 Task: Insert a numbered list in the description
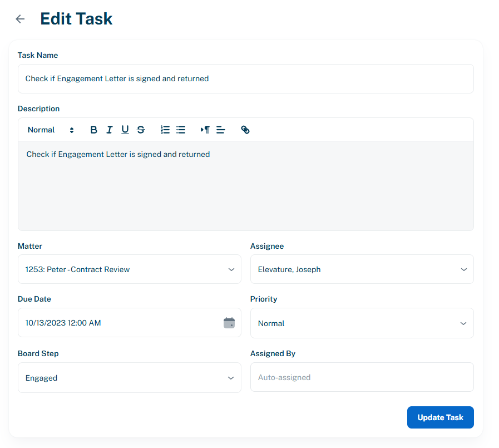click(x=165, y=129)
